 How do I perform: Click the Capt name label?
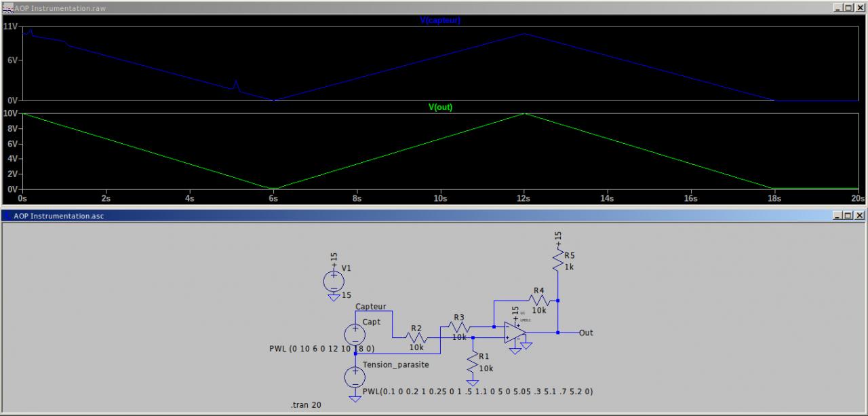(372, 322)
